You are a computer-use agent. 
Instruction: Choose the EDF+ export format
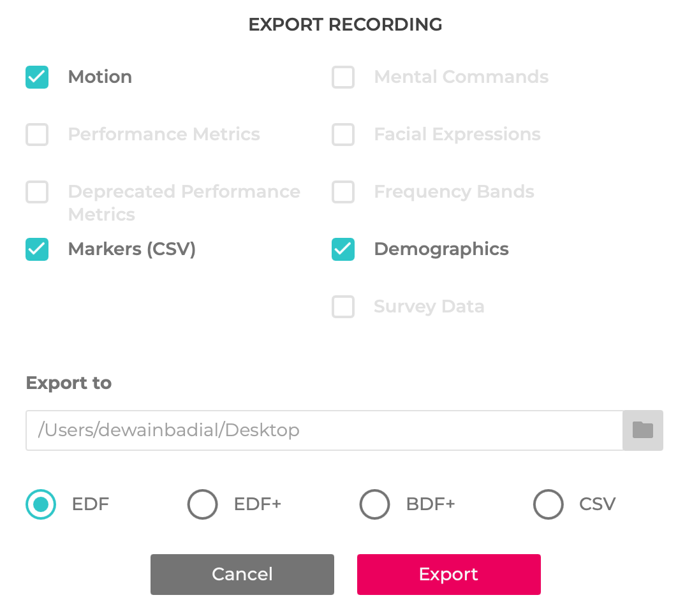tap(203, 504)
